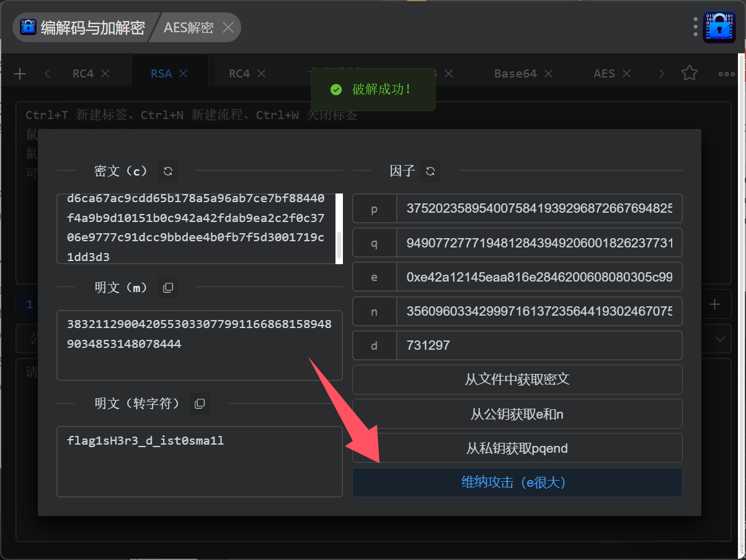The height and width of the screenshot is (560, 746).
Task: Click the p factor input field
Action: (x=539, y=209)
